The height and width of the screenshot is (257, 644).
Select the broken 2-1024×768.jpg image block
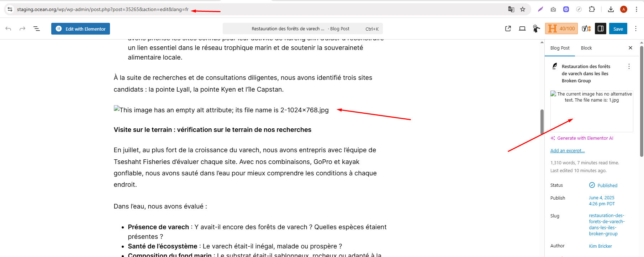tap(221, 110)
